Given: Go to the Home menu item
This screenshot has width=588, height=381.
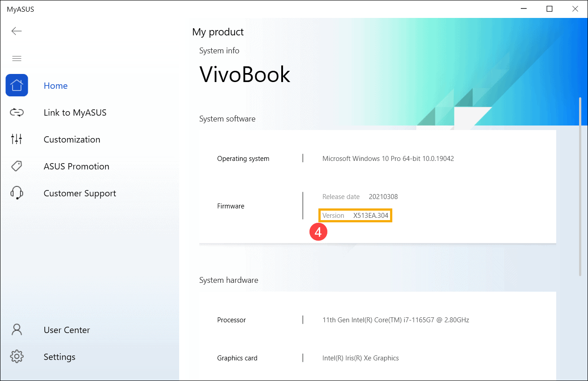Looking at the screenshot, I should [56, 86].
